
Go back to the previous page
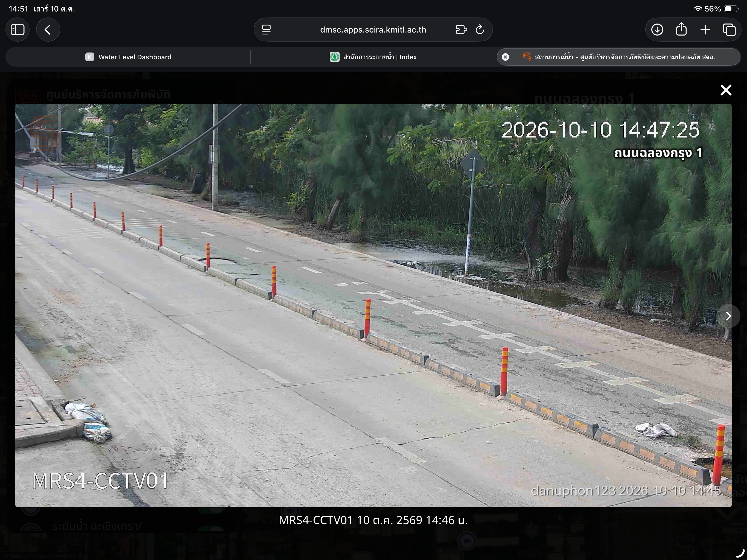tap(48, 30)
